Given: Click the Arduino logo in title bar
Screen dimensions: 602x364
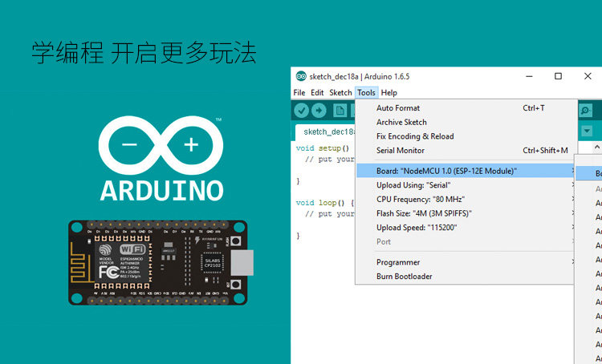Looking at the screenshot, I should pos(301,76).
